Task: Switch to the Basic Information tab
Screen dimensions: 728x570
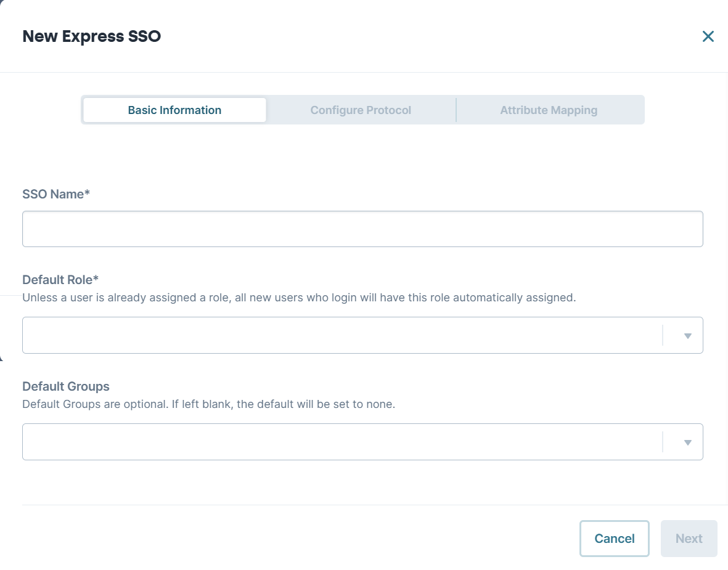Action: coord(174,110)
